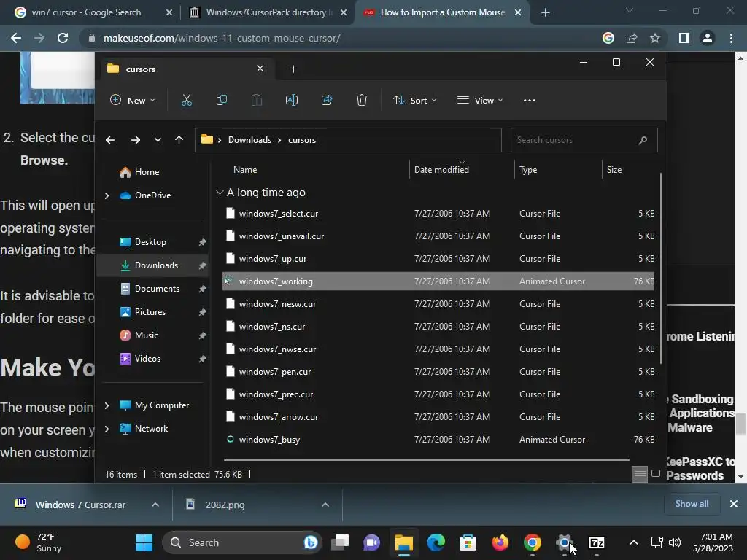Open 7-Zip from the taskbar

click(597, 542)
